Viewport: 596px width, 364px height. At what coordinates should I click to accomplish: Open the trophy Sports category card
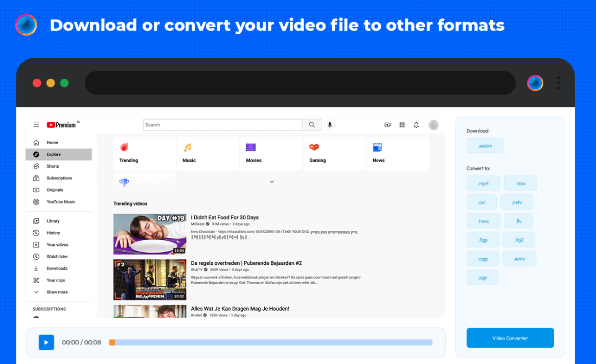tap(145, 180)
